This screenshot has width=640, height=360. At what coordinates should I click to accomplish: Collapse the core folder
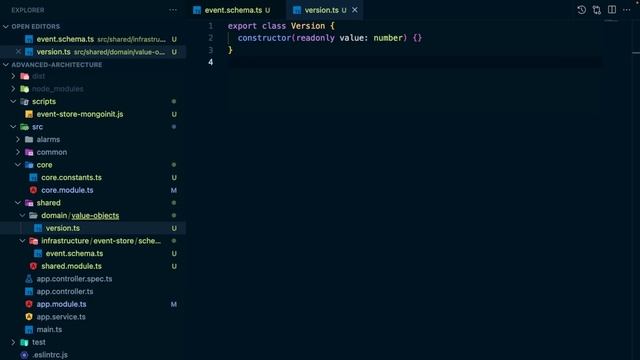pos(18,164)
